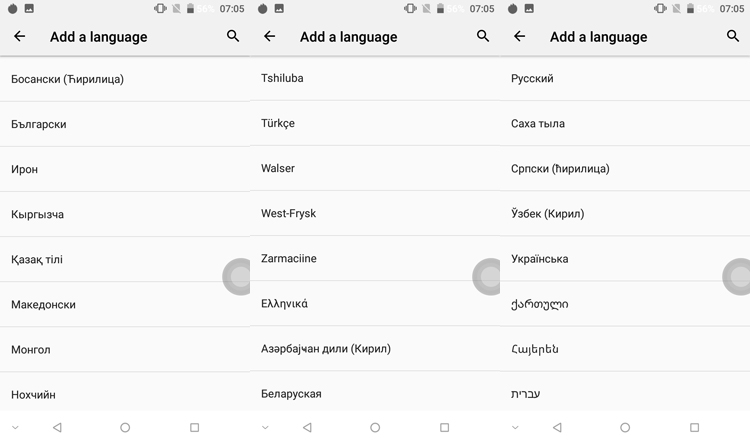The image size is (750, 444).
Task: Select Србски (ћирилица) language entry
Action: pos(625,168)
